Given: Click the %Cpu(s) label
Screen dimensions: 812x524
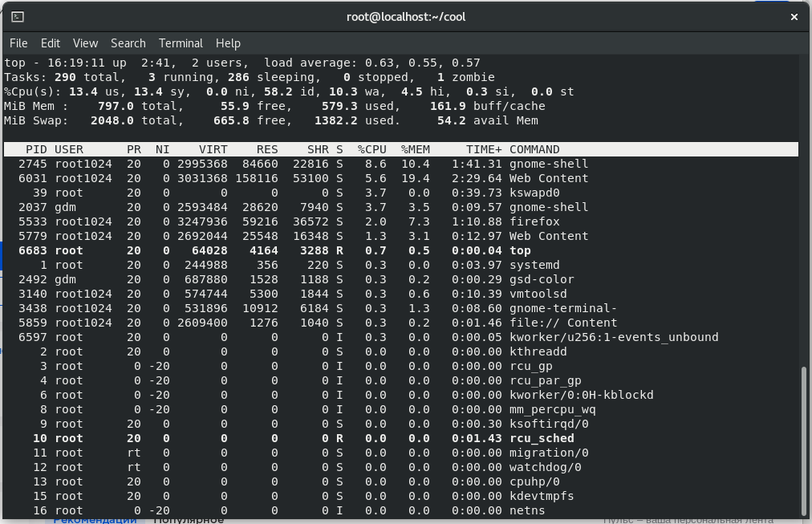Looking at the screenshot, I should (x=33, y=92).
